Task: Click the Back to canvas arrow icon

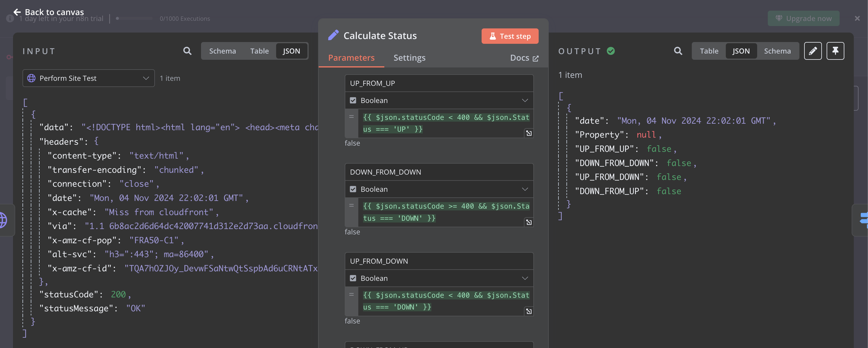Action: (17, 12)
